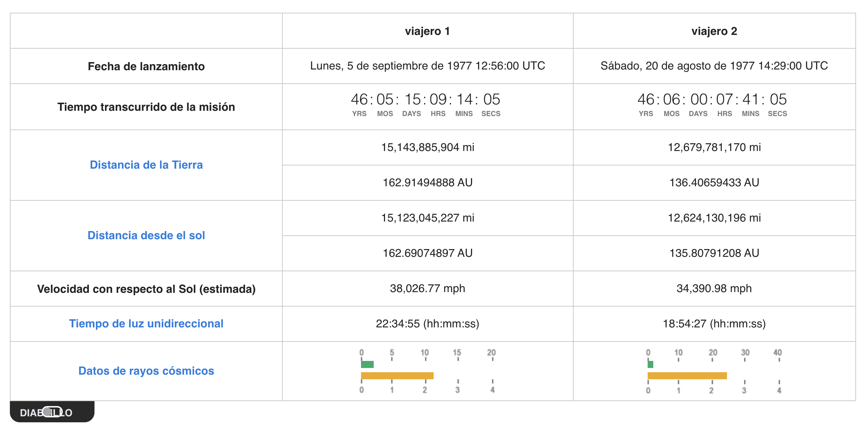The image size is (868, 429).
Task: Select the viajero 1 column header
Action: 427,31
